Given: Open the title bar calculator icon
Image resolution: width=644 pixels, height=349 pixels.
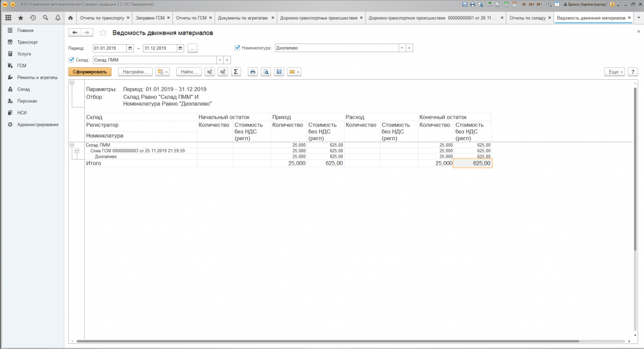Looking at the screenshot, I should [506, 4].
